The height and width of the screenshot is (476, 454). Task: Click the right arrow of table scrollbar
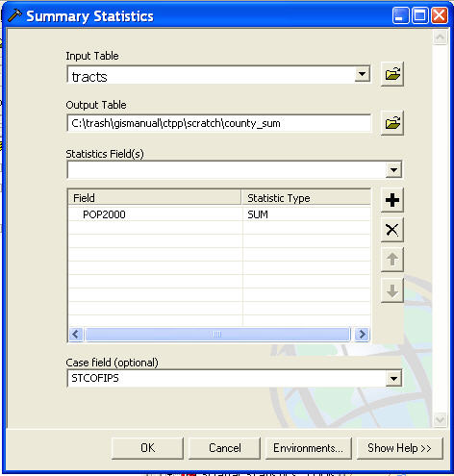click(x=363, y=335)
